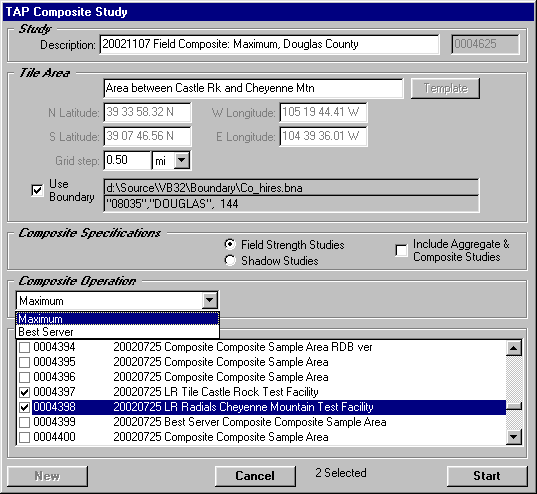
Task: Click the Template button
Action: (445, 88)
